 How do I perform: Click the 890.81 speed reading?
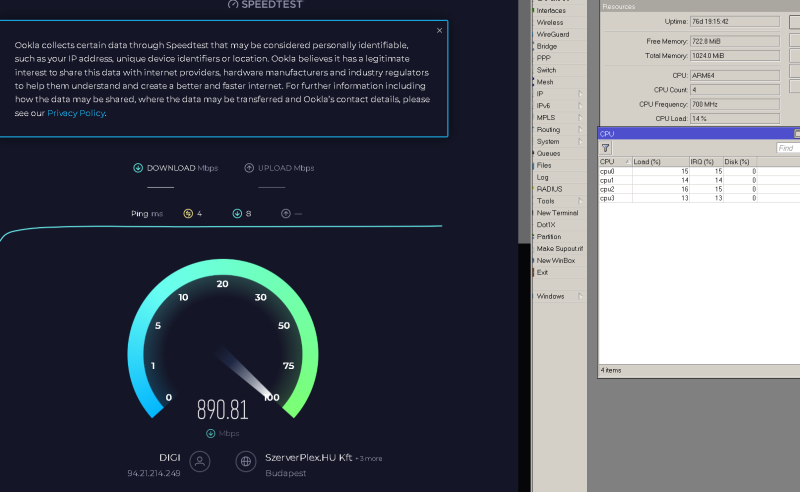pyautogui.click(x=222, y=410)
